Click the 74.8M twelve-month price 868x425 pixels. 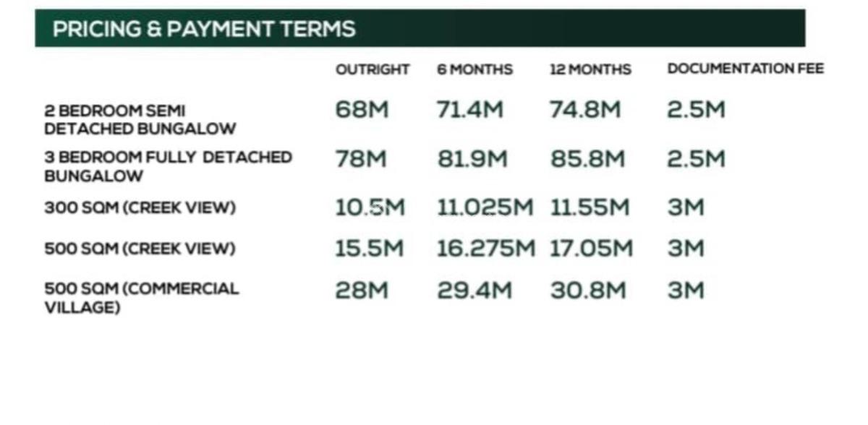(585, 110)
